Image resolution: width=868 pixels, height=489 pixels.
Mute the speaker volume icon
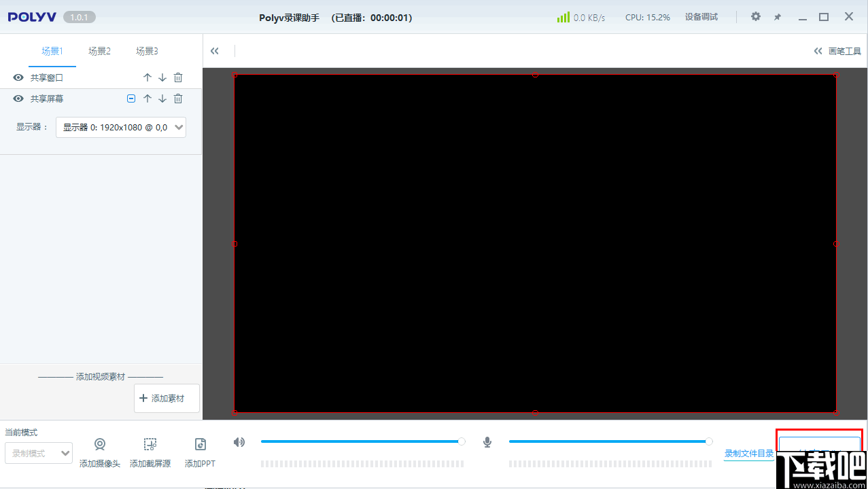(x=239, y=442)
